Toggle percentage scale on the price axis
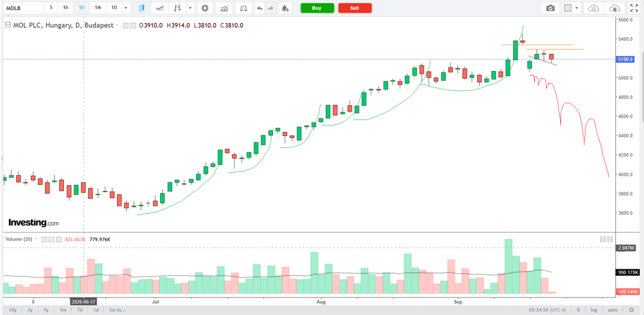644x315 pixels. [x=578, y=310]
